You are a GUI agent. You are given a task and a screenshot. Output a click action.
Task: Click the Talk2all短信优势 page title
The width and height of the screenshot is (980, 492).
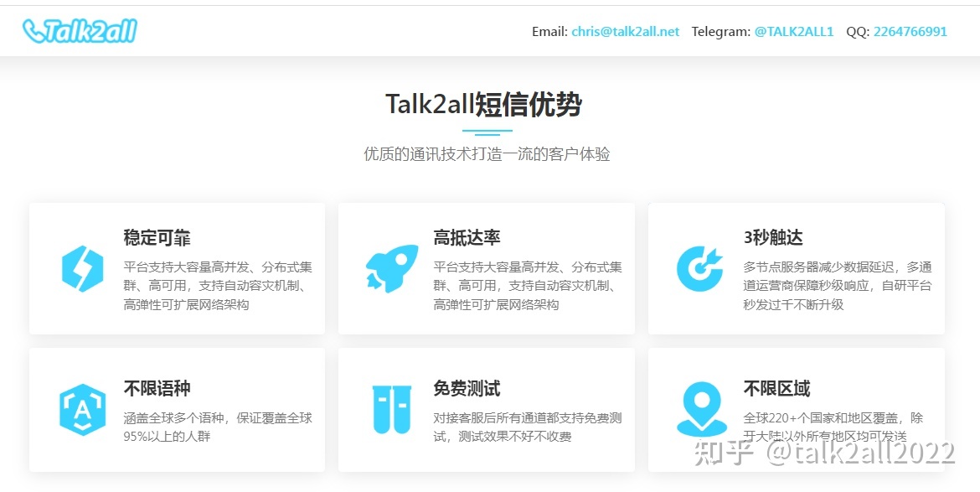484,104
